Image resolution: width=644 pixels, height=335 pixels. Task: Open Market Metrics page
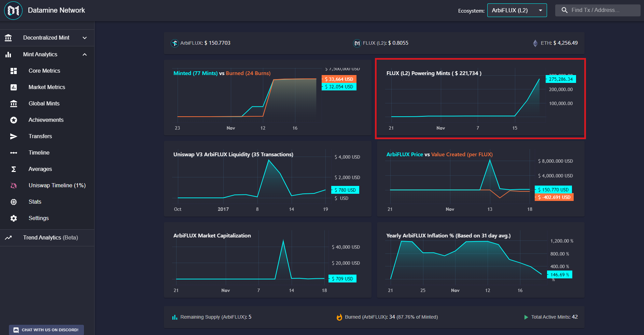click(47, 87)
